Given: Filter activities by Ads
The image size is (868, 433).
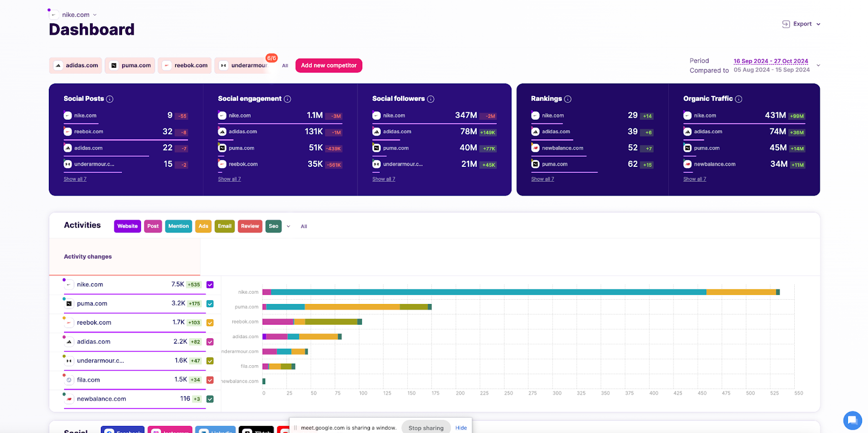Looking at the screenshot, I should 203,227.
